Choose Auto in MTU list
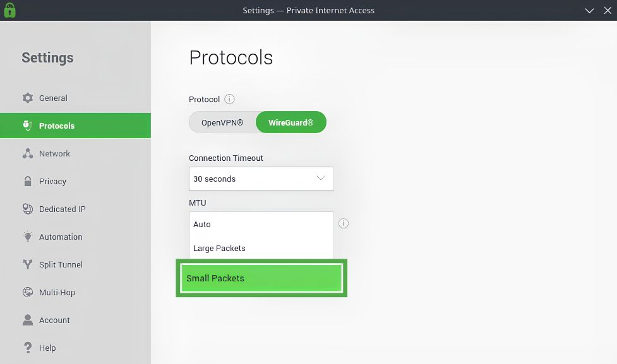 click(x=261, y=224)
